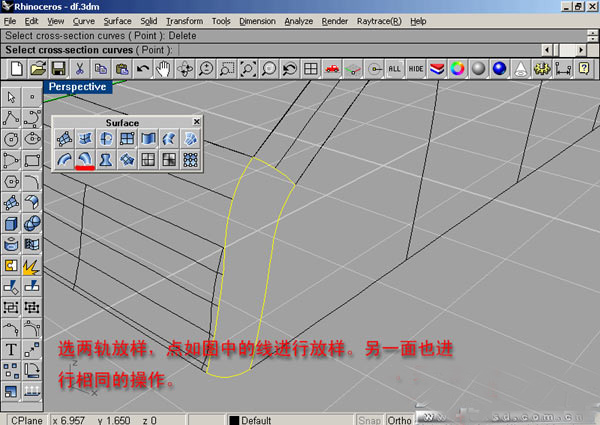The height and width of the screenshot is (425, 600).
Task: Select the Text tool in left sidebar
Action: coord(11,349)
